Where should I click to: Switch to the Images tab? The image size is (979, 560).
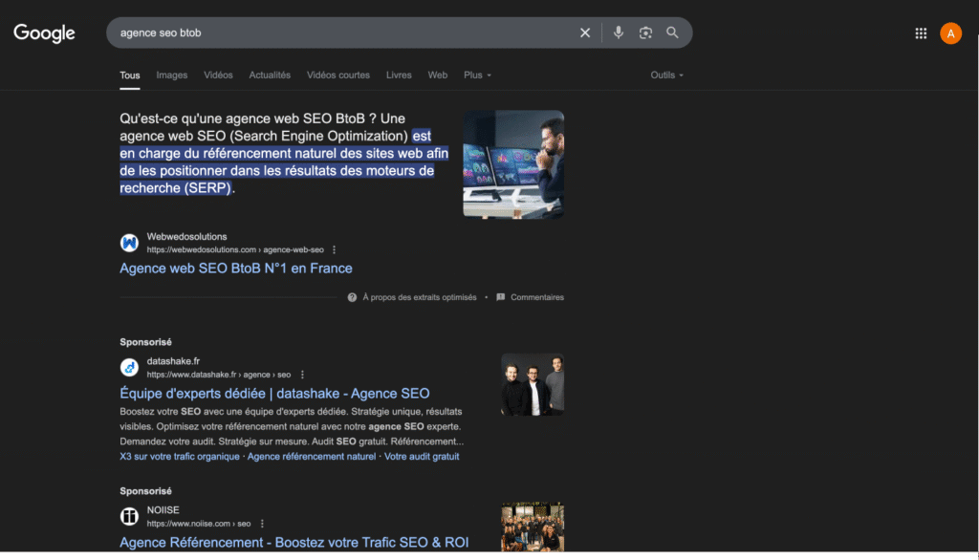pyautogui.click(x=172, y=75)
